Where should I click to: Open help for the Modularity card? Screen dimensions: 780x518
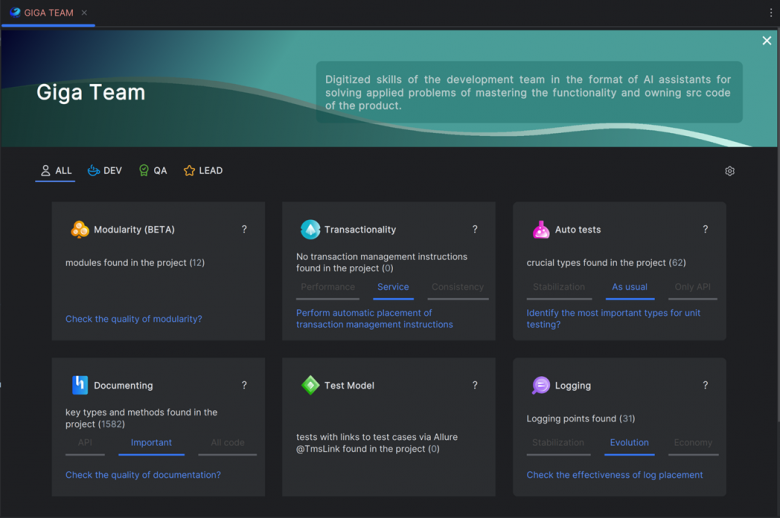(x=244, y=230)
